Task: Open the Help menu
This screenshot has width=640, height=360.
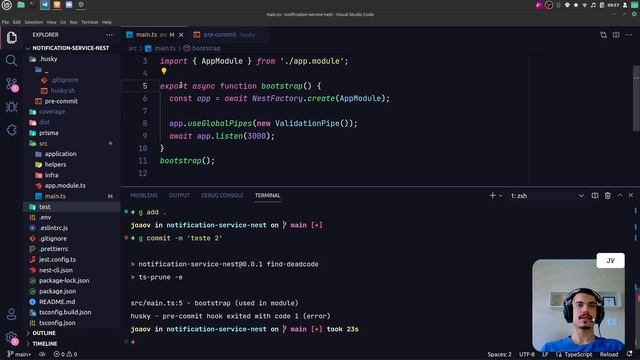Action: click(x=107, y=22)
